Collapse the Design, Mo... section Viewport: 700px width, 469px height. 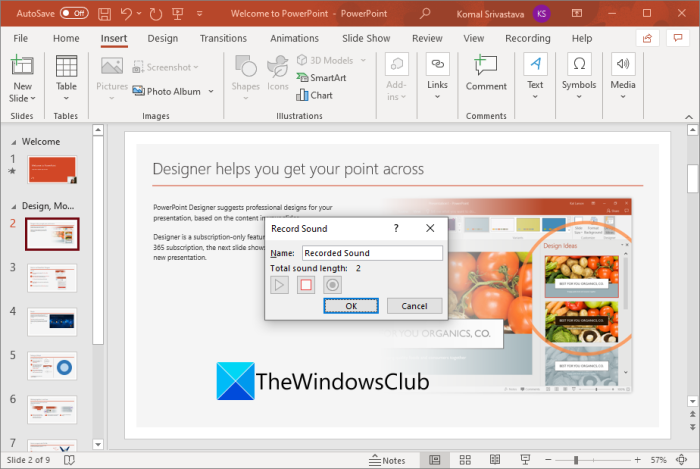point(14,207)
